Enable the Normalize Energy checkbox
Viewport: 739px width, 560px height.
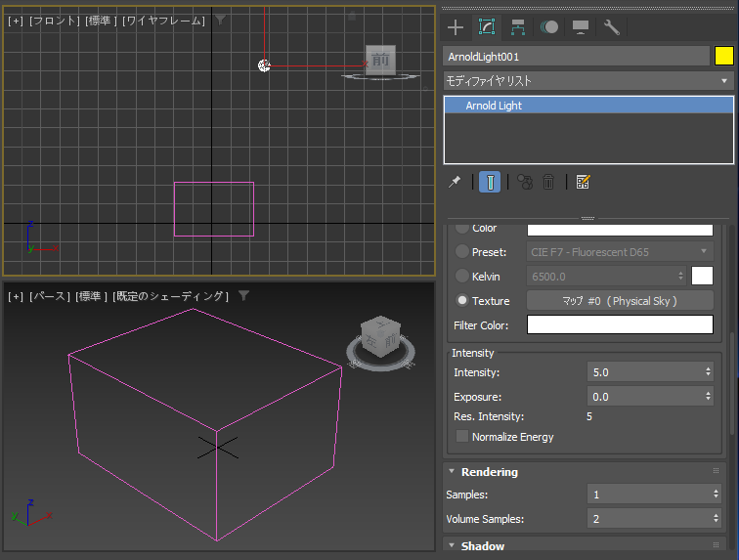[x=463, y=437]
